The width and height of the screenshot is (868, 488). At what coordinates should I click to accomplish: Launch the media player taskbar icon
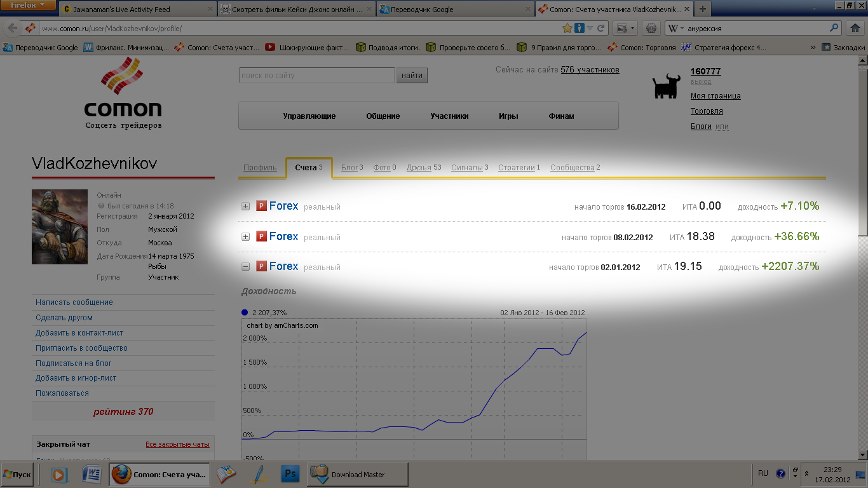tap(60, 475)
